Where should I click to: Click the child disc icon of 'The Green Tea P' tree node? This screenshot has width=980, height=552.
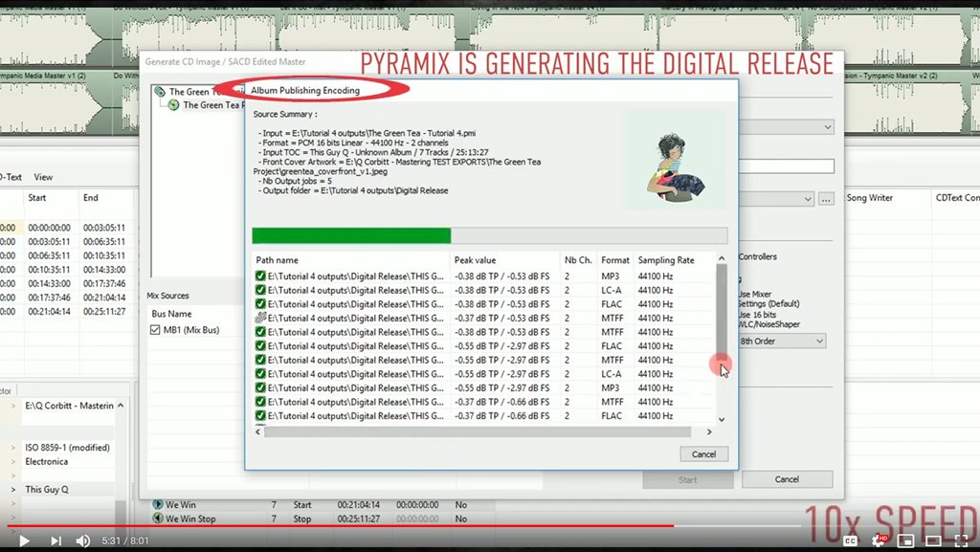point(174,105)
